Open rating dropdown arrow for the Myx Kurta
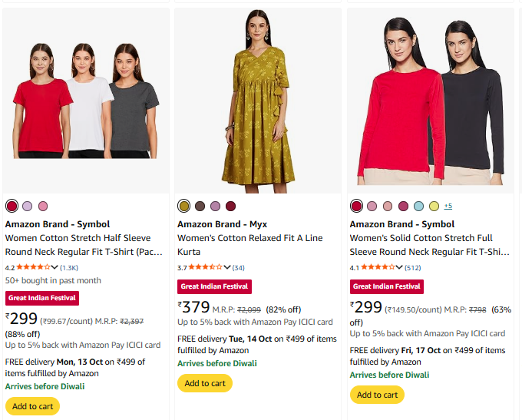Viewport: 522px width, 420px height. 226,267
